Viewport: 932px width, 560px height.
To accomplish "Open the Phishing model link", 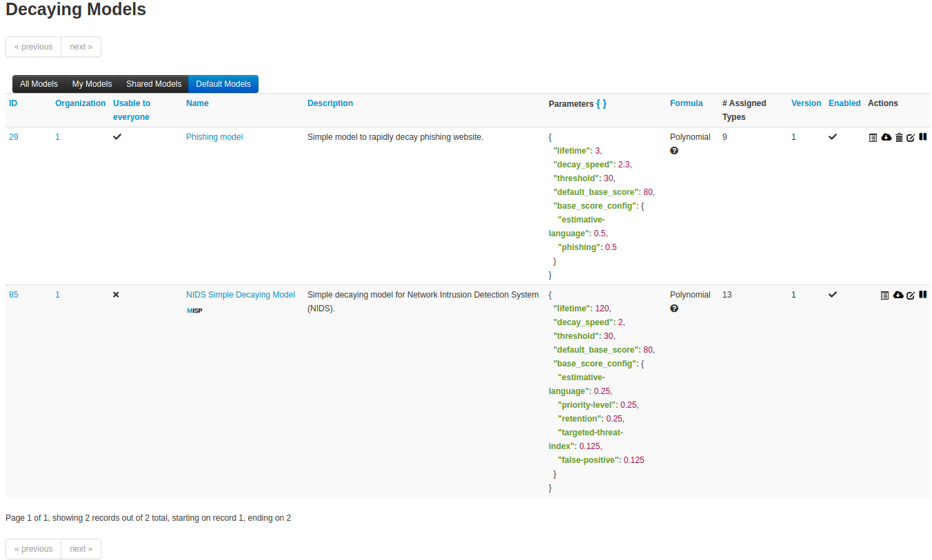I will [214, 137].
